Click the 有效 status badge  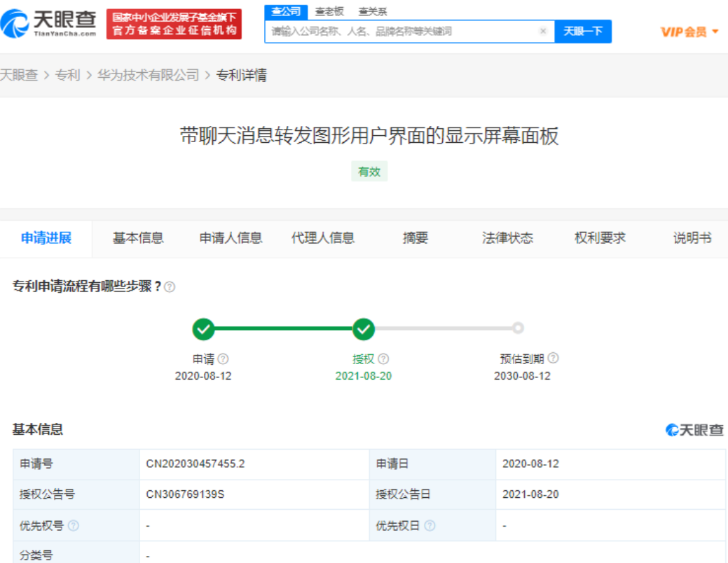click(369, 172)
